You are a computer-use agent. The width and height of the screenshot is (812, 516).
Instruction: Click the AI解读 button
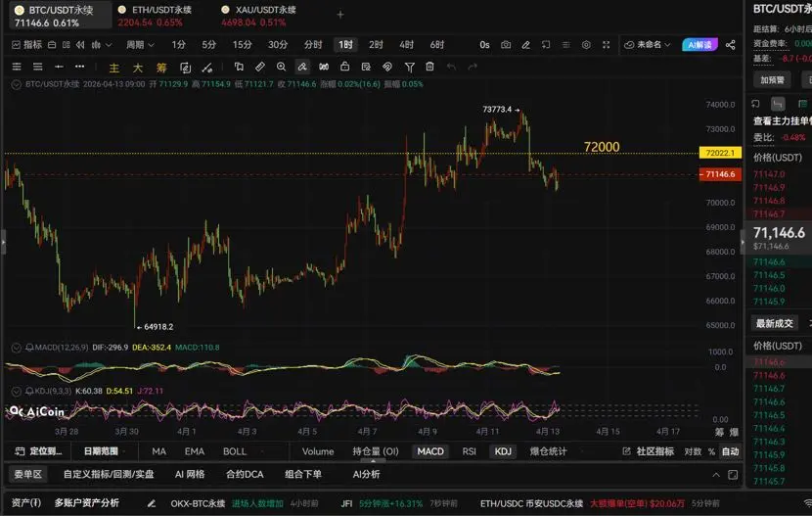click(x=699, y=45)
